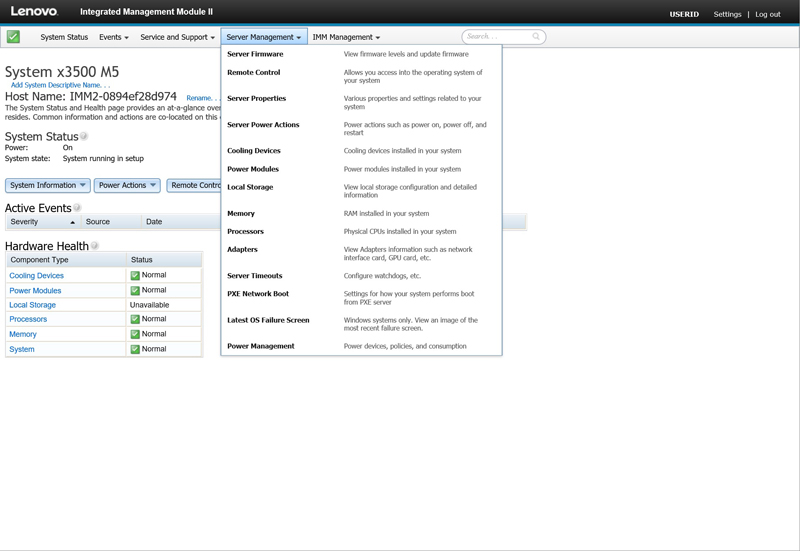Screen dimensions: 800x551
Task: Open Power Management menu entry
Action: (261, 346)
